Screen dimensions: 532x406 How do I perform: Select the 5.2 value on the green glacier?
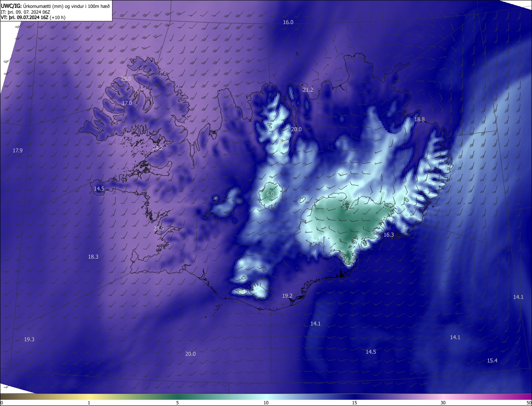346,207
